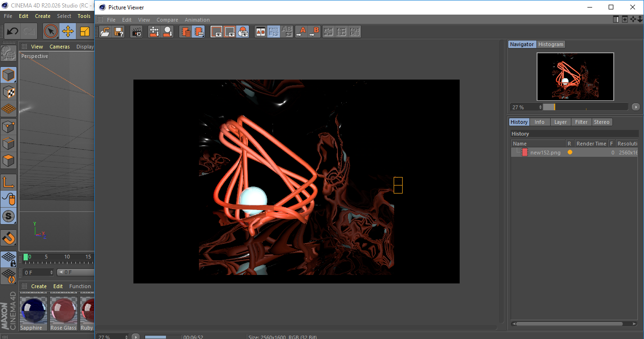Click the navigator zoom slider
644x339 pixels.
[586, 107]
